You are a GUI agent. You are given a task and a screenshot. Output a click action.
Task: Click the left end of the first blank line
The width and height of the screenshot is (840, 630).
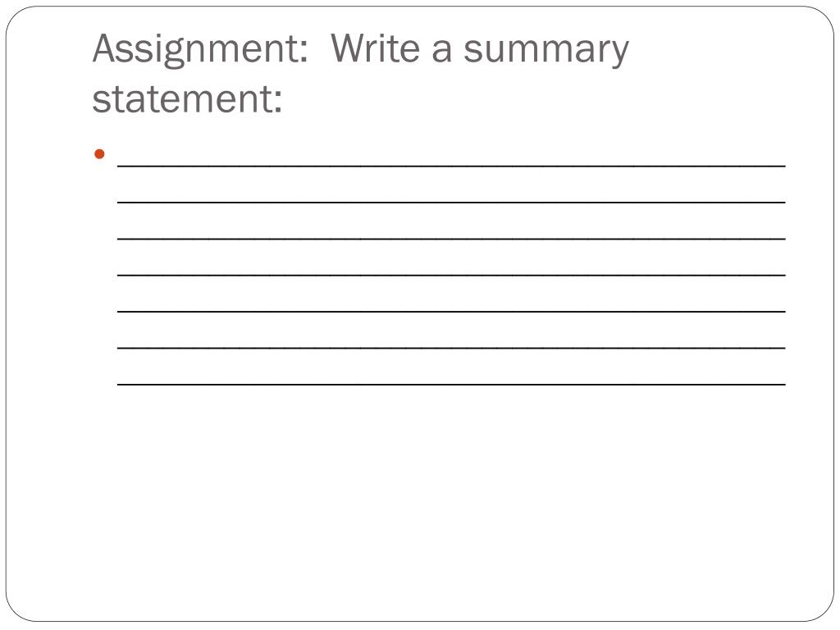121,164
